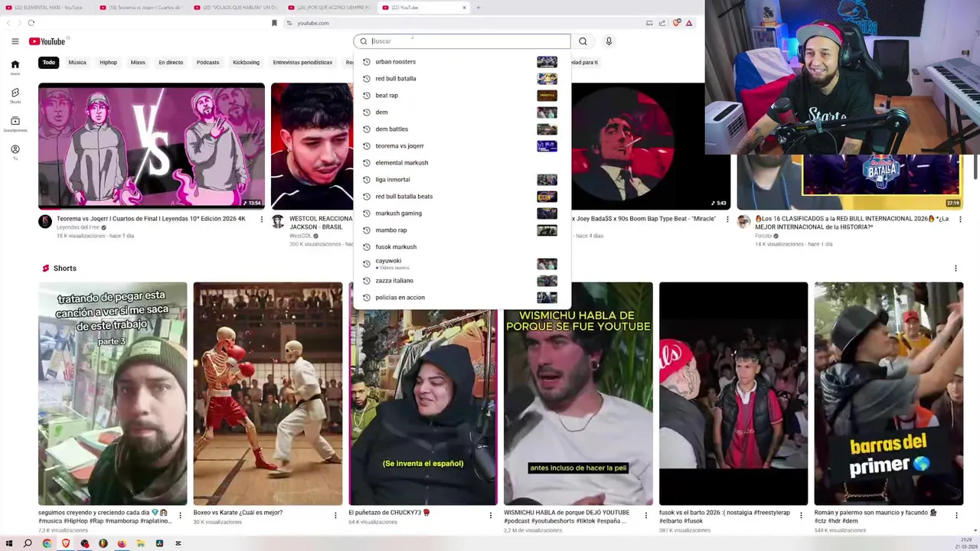Image resolution: width=980 pixels, height=551 pixels.
Task: Open the Subscriptions sidebar icon
Action: click(15, 124)
